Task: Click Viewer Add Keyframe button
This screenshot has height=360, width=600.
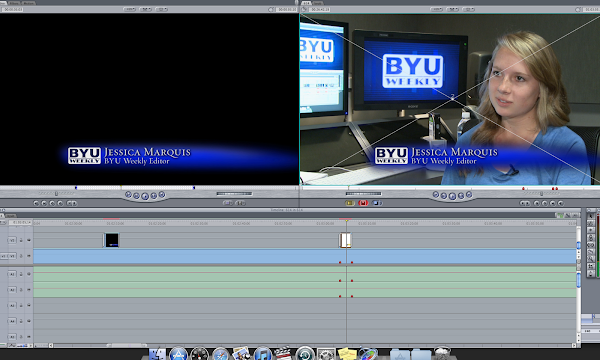Action: click(52, 203)
